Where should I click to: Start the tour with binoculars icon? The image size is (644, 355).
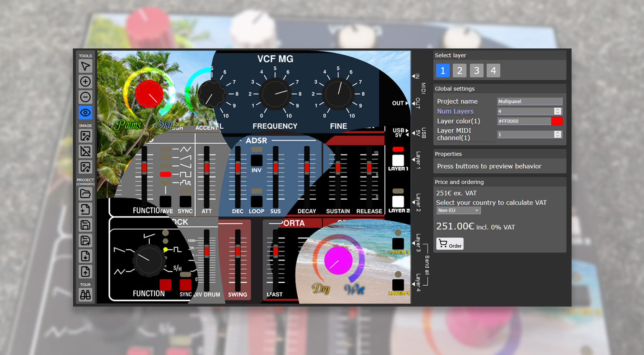point(85,295)
